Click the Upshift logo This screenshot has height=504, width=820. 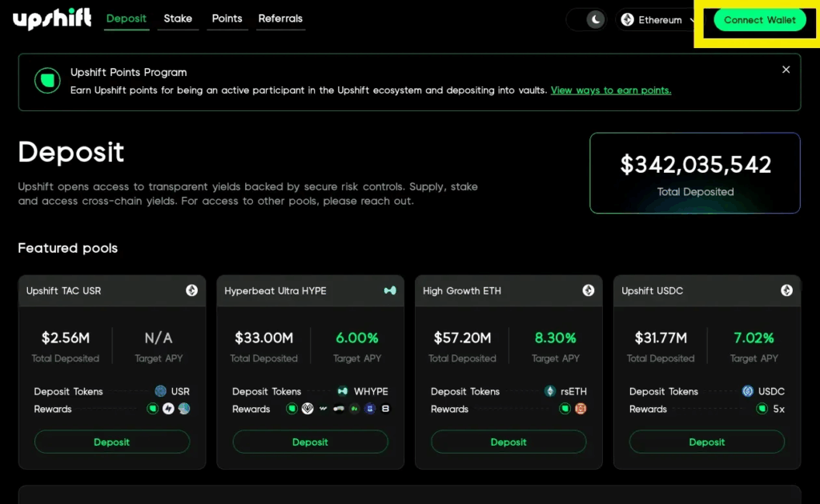pos(52,19)
